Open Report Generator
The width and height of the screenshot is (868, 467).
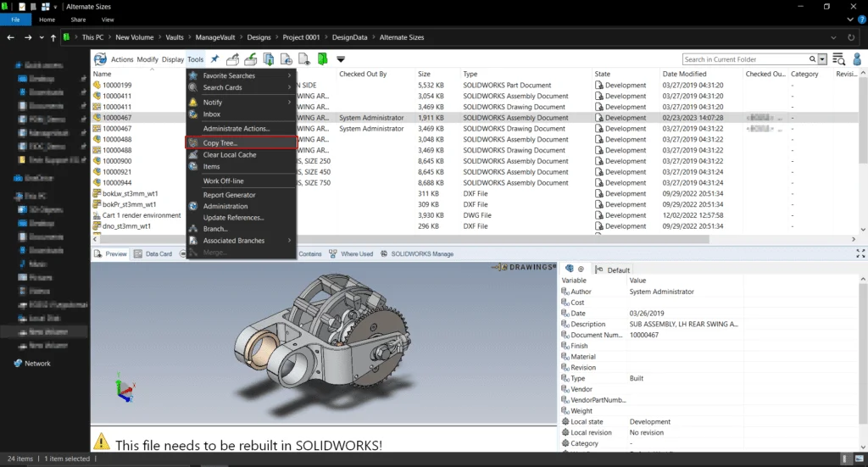pyautogui.click(x=241, y=195)
